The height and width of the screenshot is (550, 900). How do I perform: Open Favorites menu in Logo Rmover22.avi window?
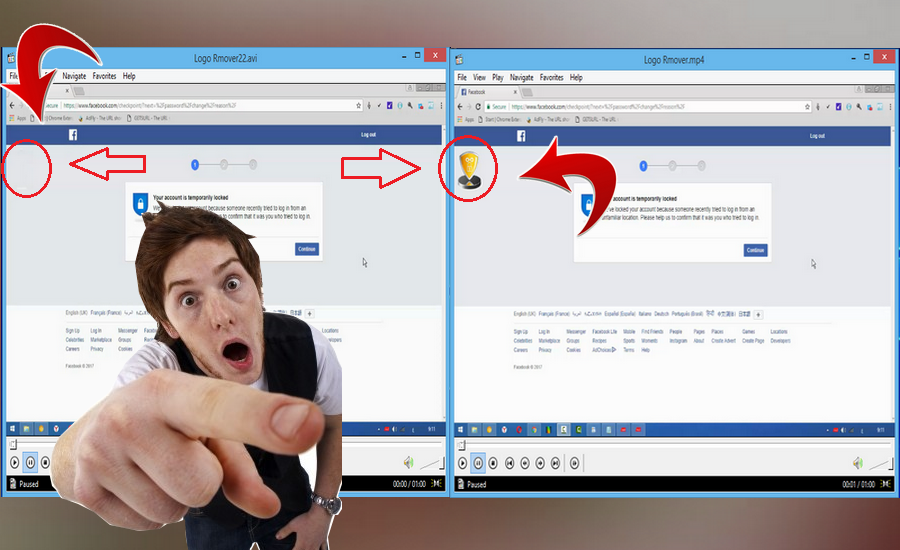pyautogui.click(x=104, y=76)
